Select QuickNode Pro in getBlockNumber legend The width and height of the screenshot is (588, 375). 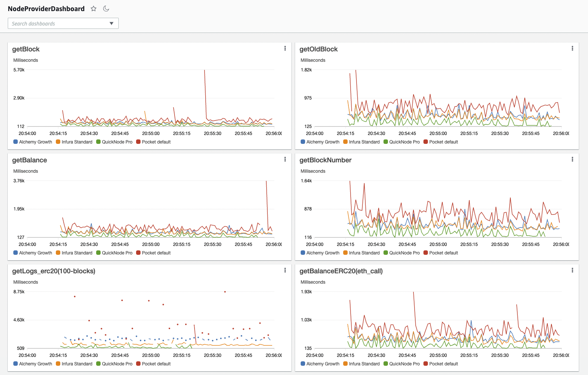pyautogui.click(x=402, y=253)
